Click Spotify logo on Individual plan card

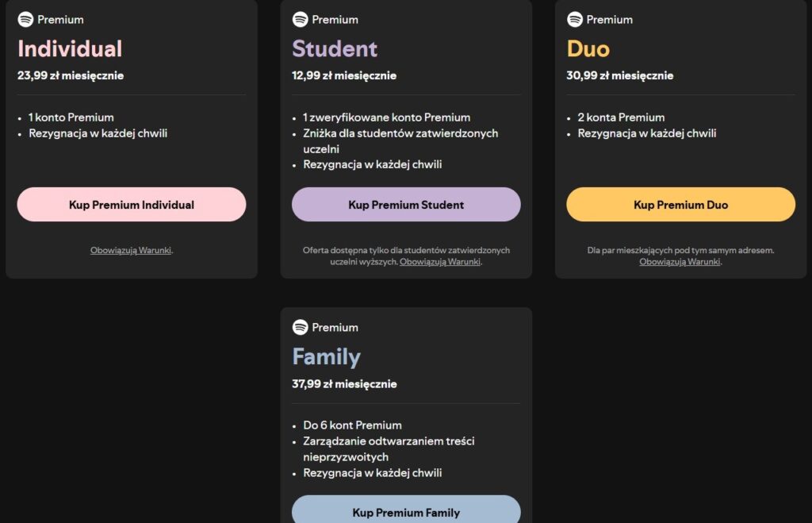pyautogui.click(x=25, y=19)
